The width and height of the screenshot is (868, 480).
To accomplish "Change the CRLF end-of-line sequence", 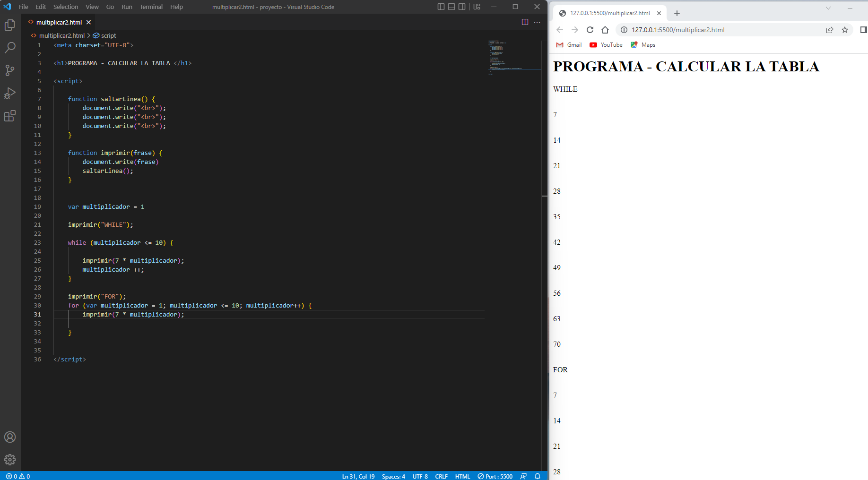I will point(441,476).
